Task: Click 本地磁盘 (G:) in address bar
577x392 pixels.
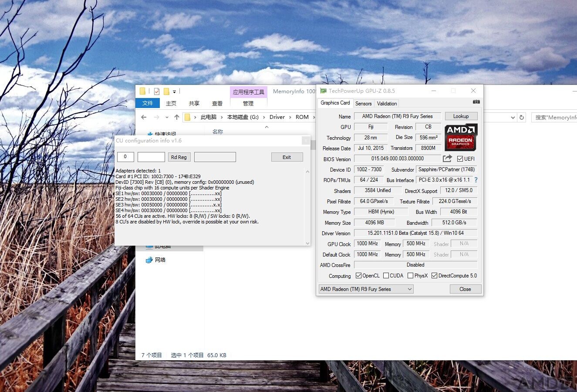Action: 243,117
